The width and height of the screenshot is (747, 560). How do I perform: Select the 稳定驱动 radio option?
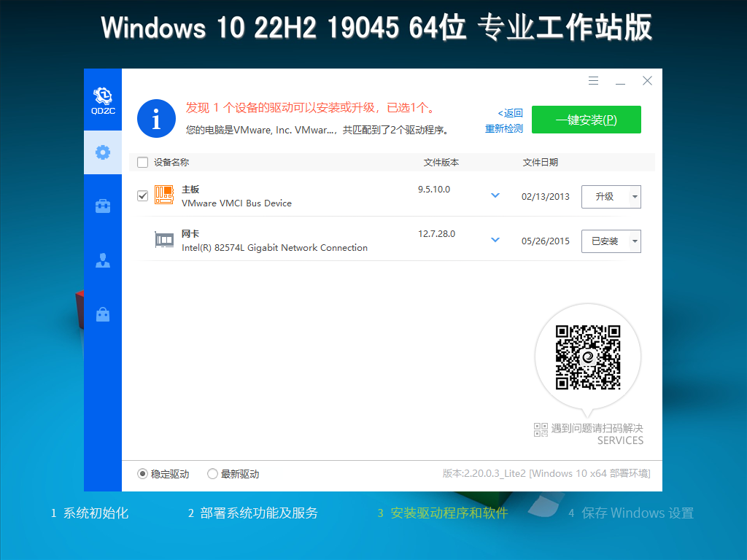142,473
